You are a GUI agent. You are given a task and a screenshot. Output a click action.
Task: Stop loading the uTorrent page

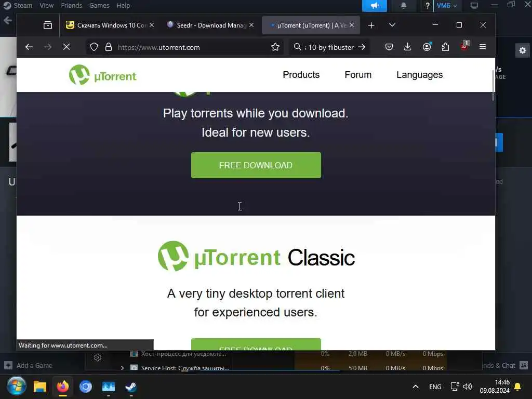(x=66, y=47)
